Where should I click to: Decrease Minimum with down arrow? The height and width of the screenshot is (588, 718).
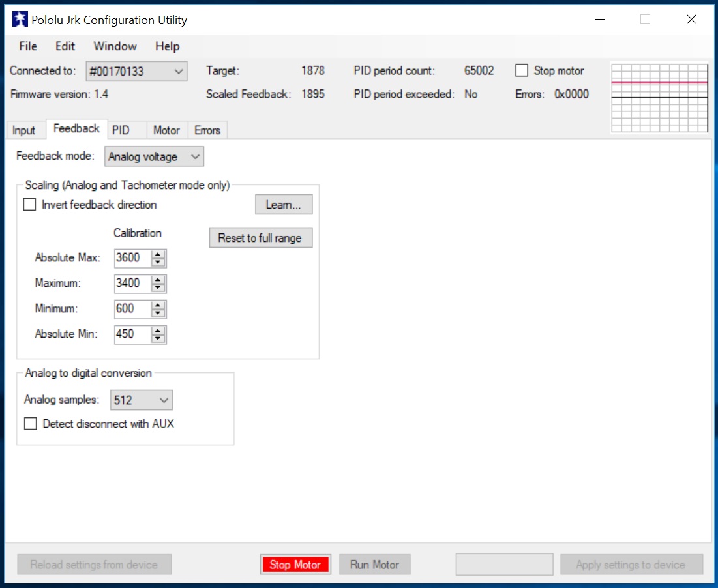(x=158, y=313)
